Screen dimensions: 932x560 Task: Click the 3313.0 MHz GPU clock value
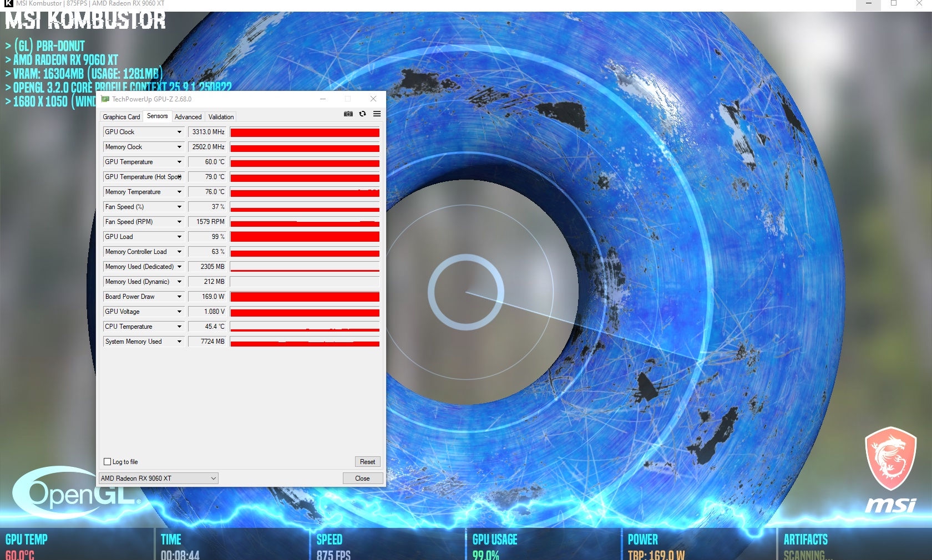(x=207, y=132)
